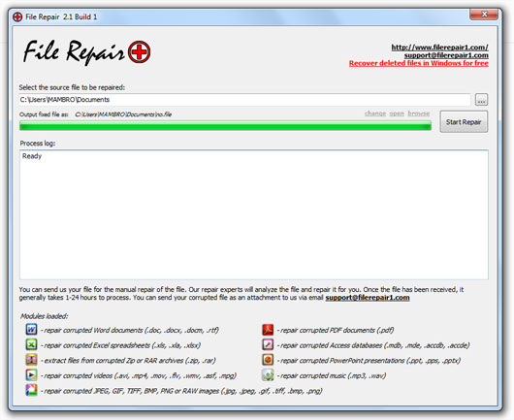Viewport: 514px width, 420px height.
Task: Click the 'open' output file link
Action: pos(397,113)
